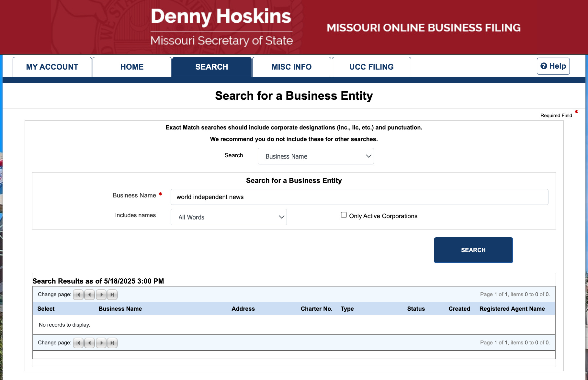Switch to the UCC FILING tab
The height and width of the screenshot is (380, 588).
click(371, 67)
